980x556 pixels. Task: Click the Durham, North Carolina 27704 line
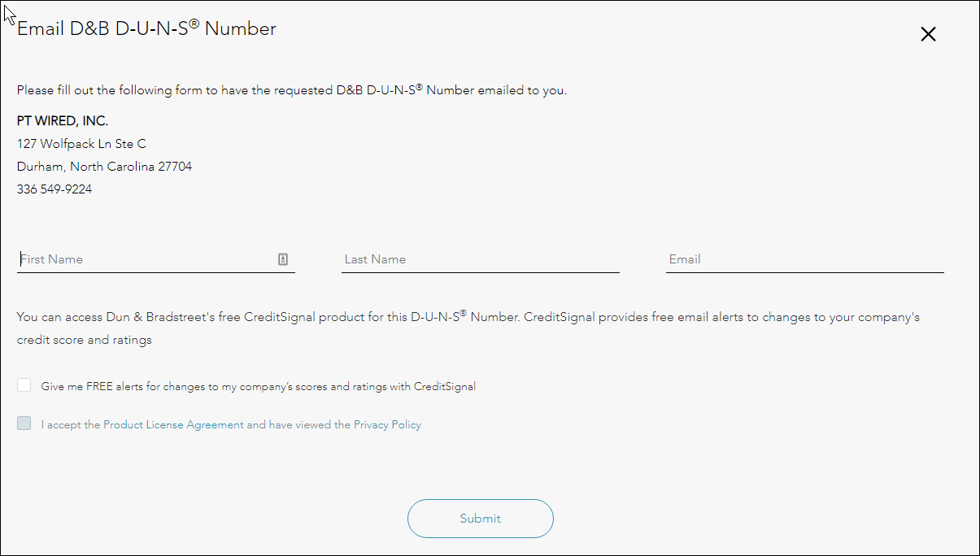tap(104, 167)
